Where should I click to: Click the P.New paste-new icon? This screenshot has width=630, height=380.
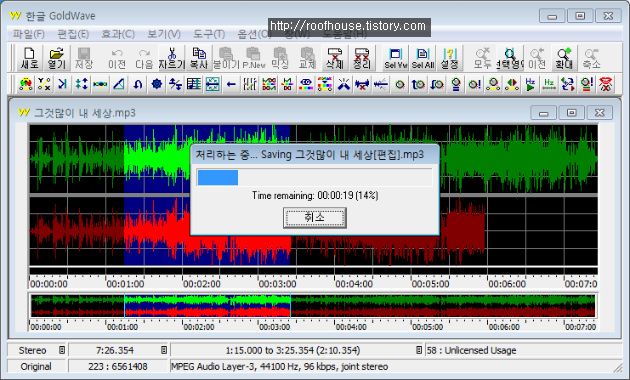pos(253,58)
